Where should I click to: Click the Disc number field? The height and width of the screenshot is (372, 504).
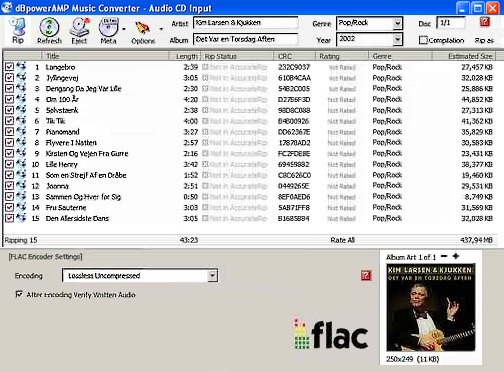[x=451, y=23]
